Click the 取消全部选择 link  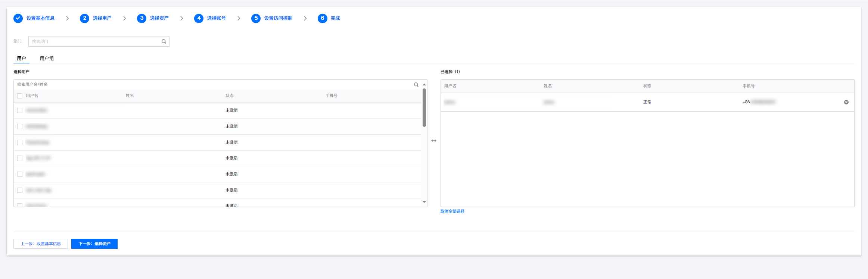[452, 211]
